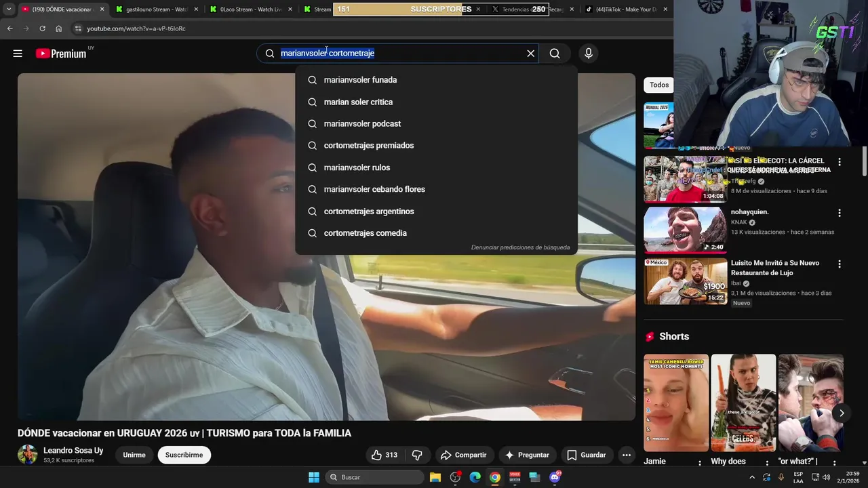Screen dimensions: 868x488
Task: Choose suggestion 'cortometrajes comedia'
Action: [x=436, y=233]
